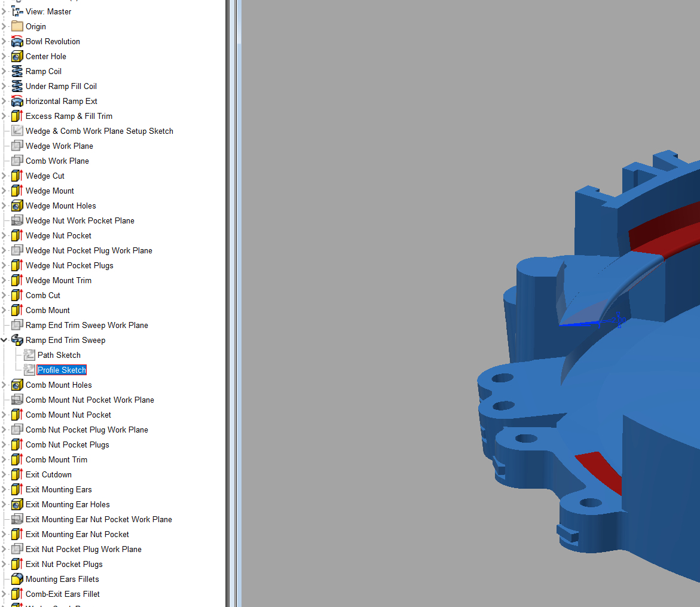This screenshot has width=700, height=607.
Task: Select the Profile Sketch entry
Action: pyautogui.click(x=61, y=370)
